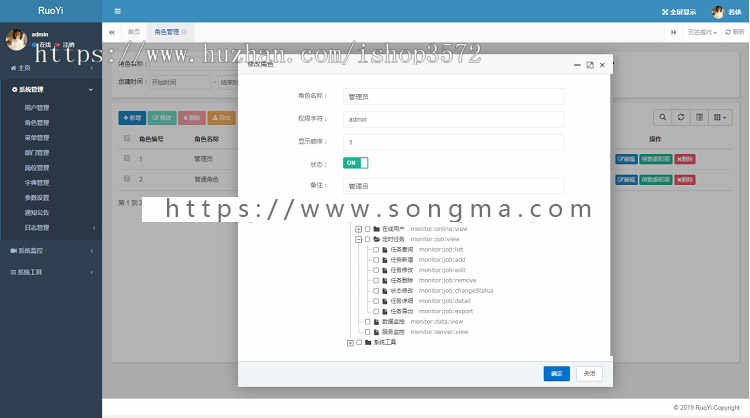Click the file icon of 数据监控 node
The width and height of the screenshot is (750, 418).
376,321
